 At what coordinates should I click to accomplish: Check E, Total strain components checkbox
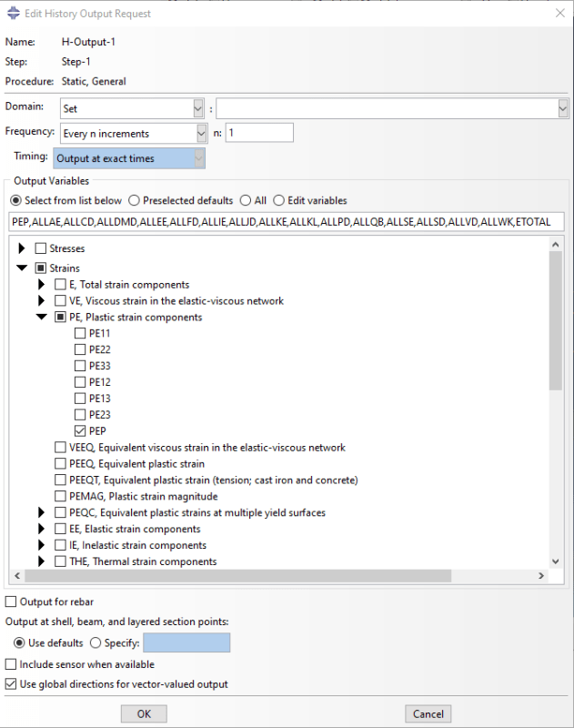coord(60,284)
